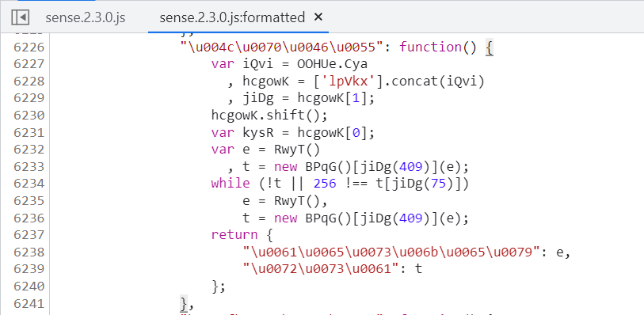Click the RwyT() call on line 6232
644x315 pixels.
click(x=297, y=150)
